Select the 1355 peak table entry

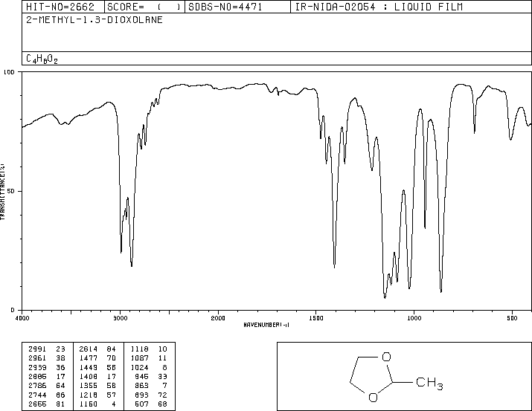[97, 386]
